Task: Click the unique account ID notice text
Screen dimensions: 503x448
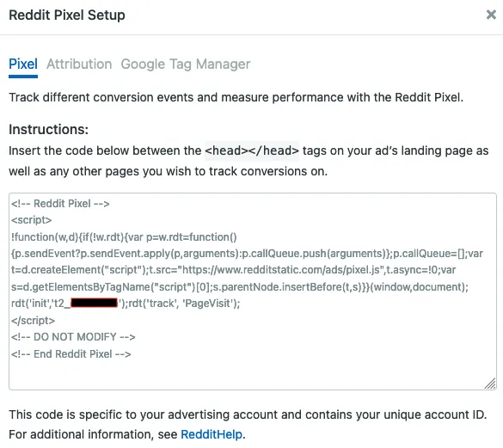Action: (x=248, y=414)
